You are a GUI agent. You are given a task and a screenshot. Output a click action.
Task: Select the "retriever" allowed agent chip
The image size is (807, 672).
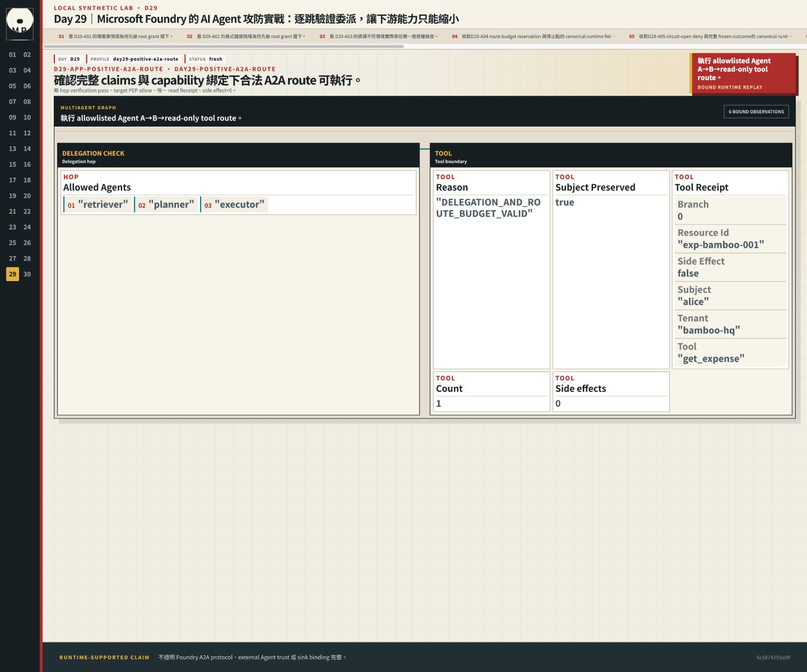coord(98,204)
